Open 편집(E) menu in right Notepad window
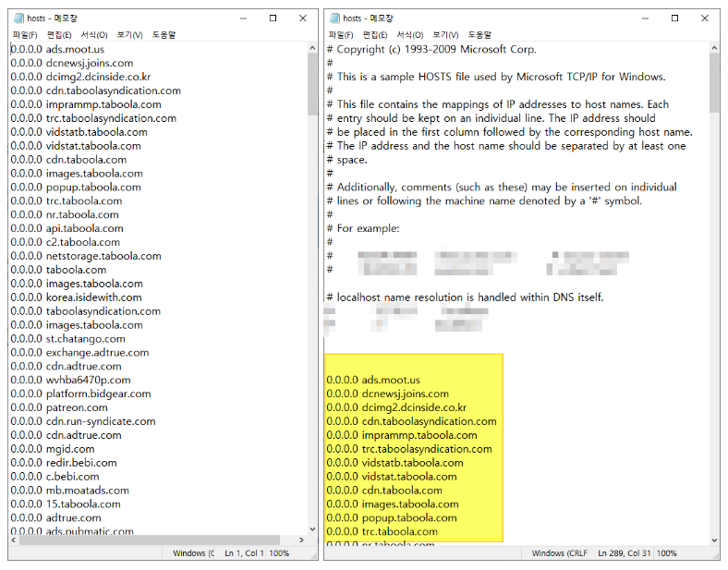Image resolution: width=728 pixels, height=570 pixels. pos(375,35)
